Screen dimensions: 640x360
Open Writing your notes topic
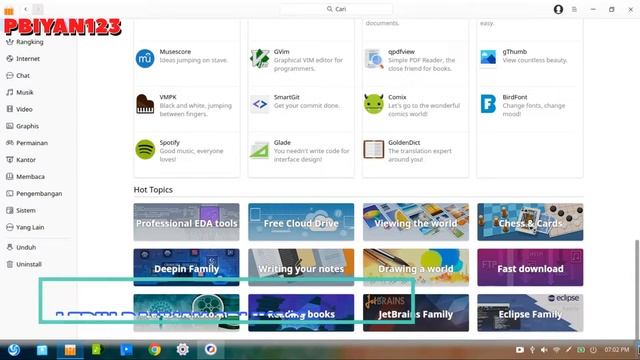tap(301, 267)
